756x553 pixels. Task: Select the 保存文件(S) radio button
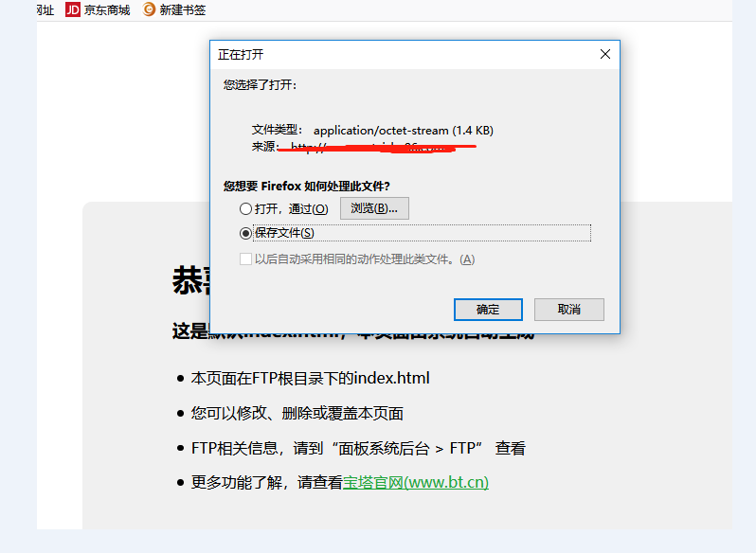pos(245,234)
